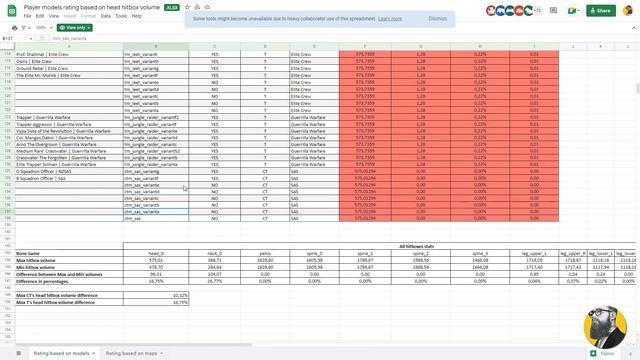Image resolution: width=640 pixels, height=360 pixels.
Task: Check the cloud save status icon
Action: pos(207,7)
